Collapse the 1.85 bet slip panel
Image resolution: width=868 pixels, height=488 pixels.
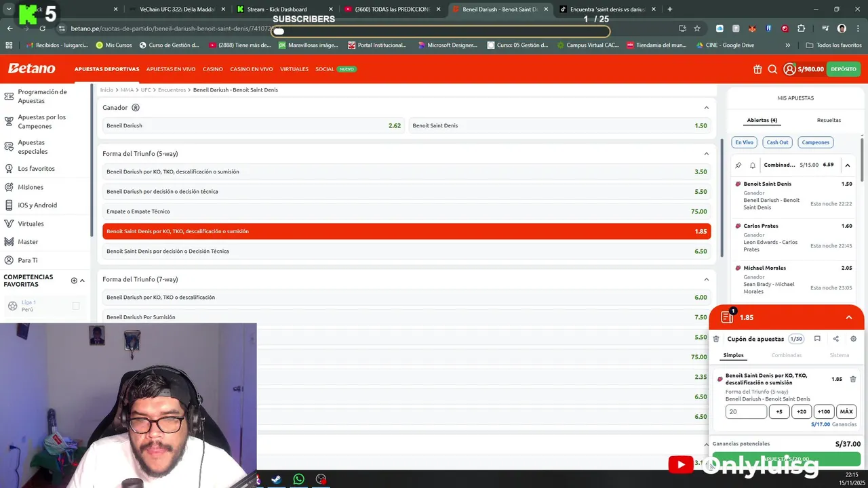848,317
